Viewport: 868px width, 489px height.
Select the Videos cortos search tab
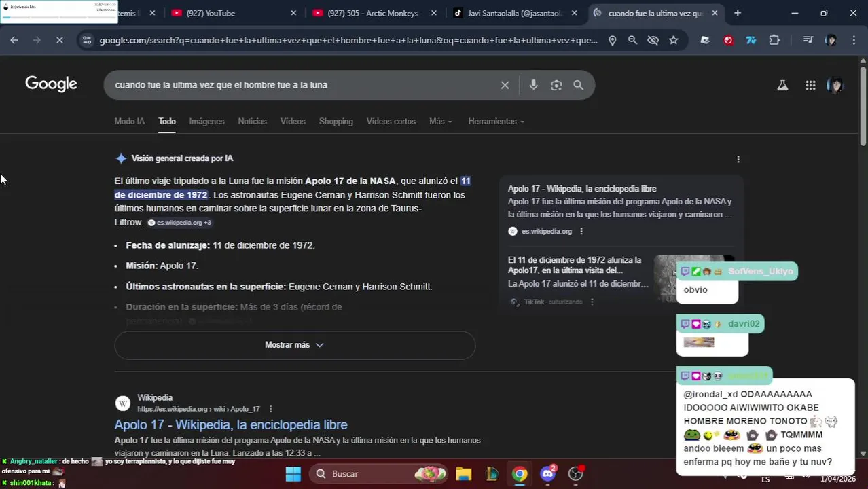tap(391, 121)
